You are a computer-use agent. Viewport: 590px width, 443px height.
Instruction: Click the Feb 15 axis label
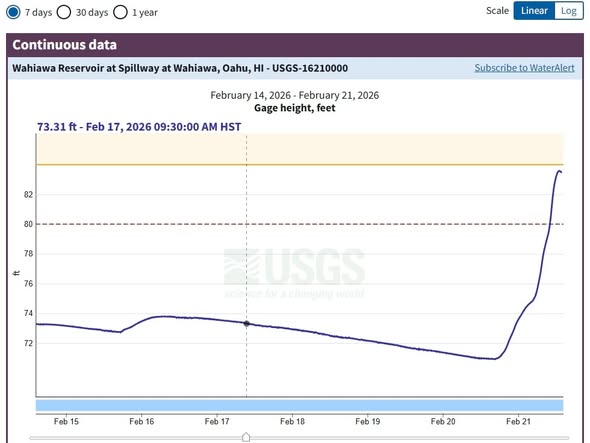pos(66,422)
